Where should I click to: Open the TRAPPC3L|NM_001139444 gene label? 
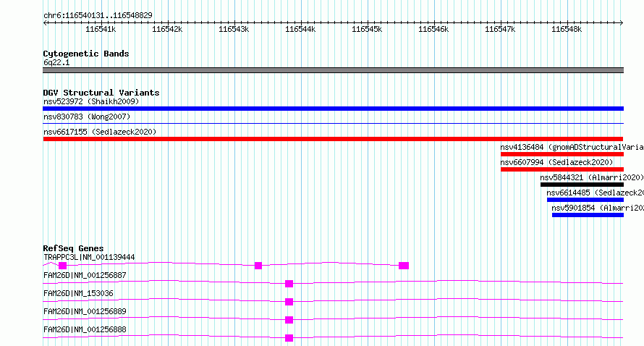(89, 257)
